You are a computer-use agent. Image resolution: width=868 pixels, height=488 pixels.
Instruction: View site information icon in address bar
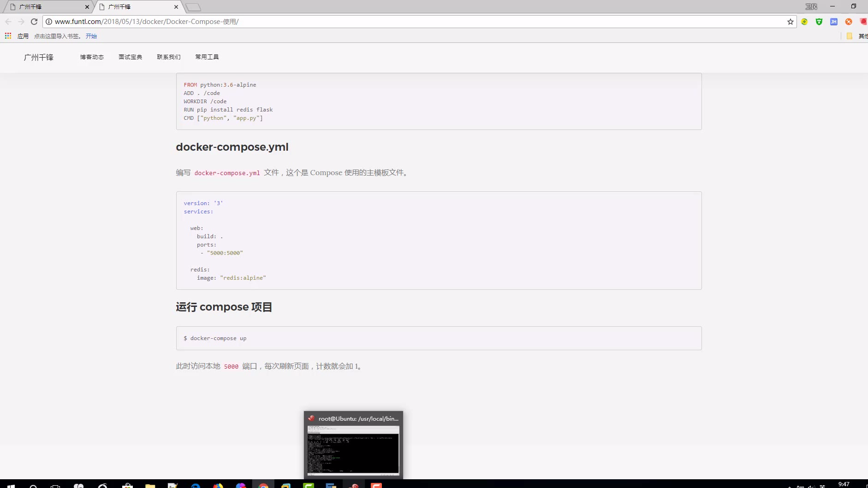point(49,22)
